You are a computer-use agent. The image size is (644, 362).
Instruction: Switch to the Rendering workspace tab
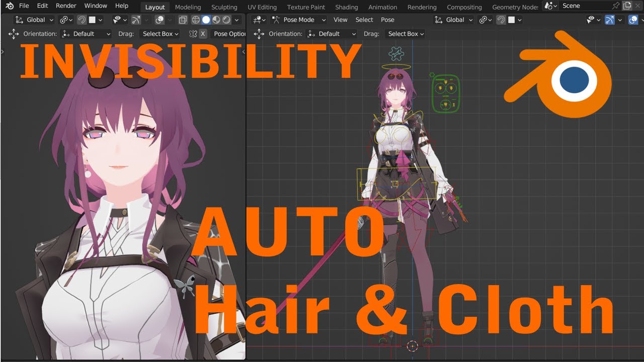point(422,7)
